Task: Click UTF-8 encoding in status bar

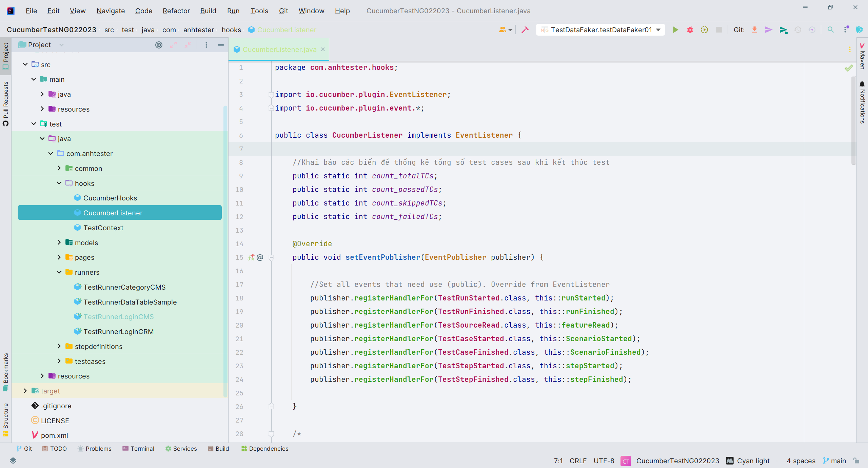Action: 604,461
